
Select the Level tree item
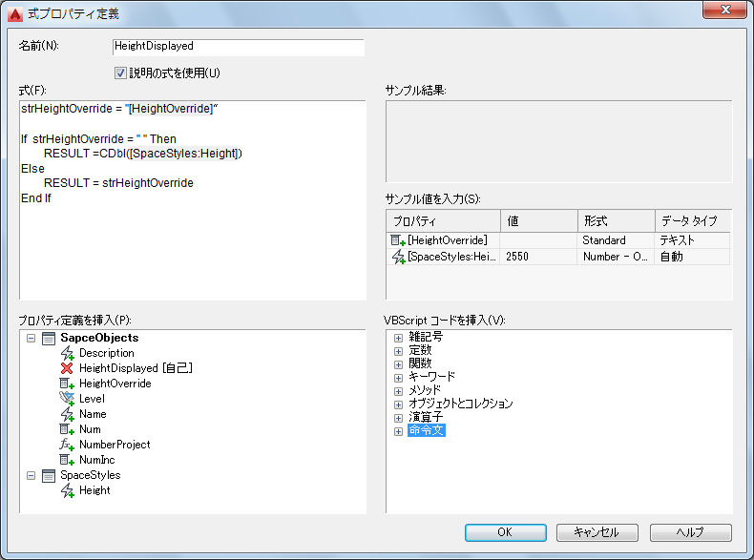coord(92,399)
